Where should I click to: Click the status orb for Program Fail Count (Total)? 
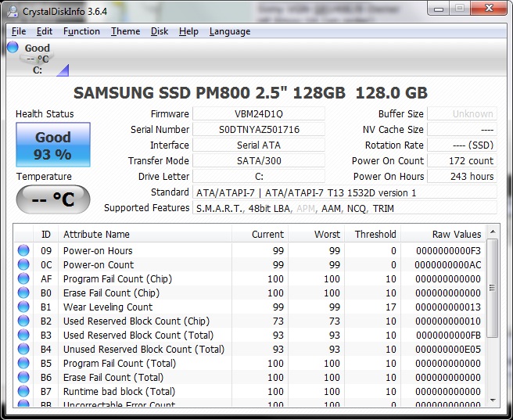click(x=23, y=363)
